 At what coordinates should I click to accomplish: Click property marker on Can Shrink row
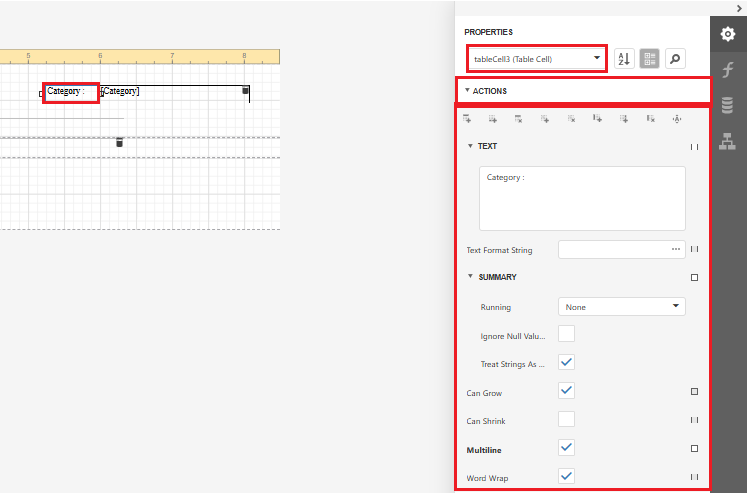click(695, 420)
